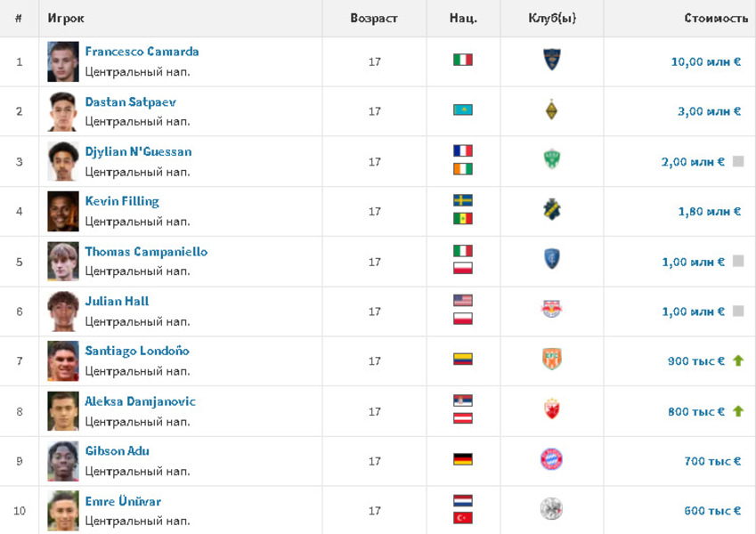Viewport: 756px width, 534px height.
Task: Click the Kazakhstan flag in Satpaev's row
Action: (x=463, y=110)
